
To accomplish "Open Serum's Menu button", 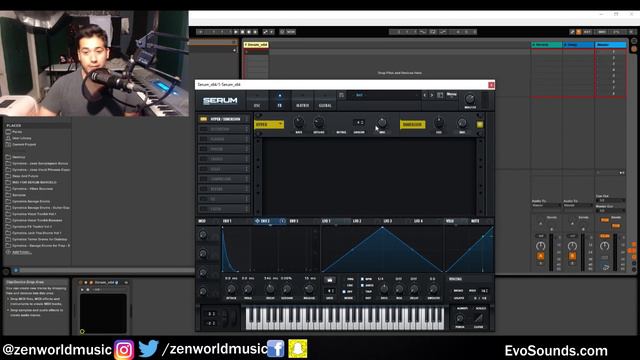I will click(451, 95).
